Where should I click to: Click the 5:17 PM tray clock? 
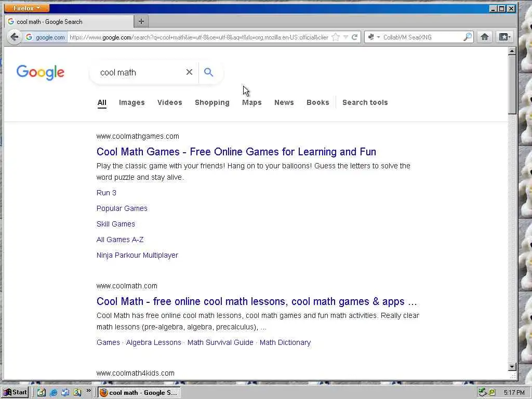pos(514,393)
